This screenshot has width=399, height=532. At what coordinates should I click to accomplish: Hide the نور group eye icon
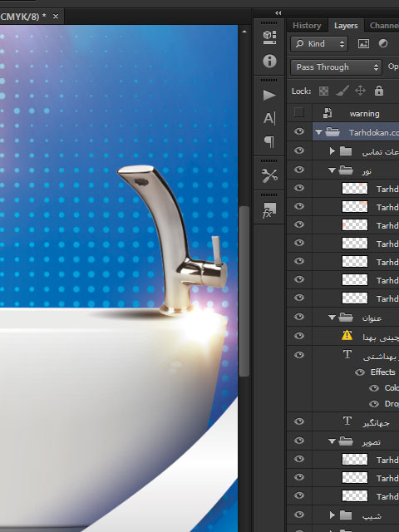[x=299, y=170]
